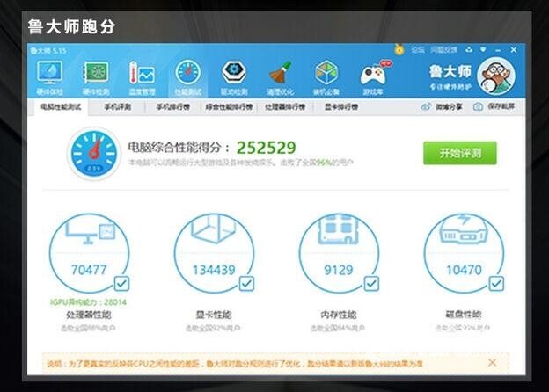Switch to the 处理器排行榜 tab
The width and height of the screenshot is (549, 392).
tap(285, 107)
